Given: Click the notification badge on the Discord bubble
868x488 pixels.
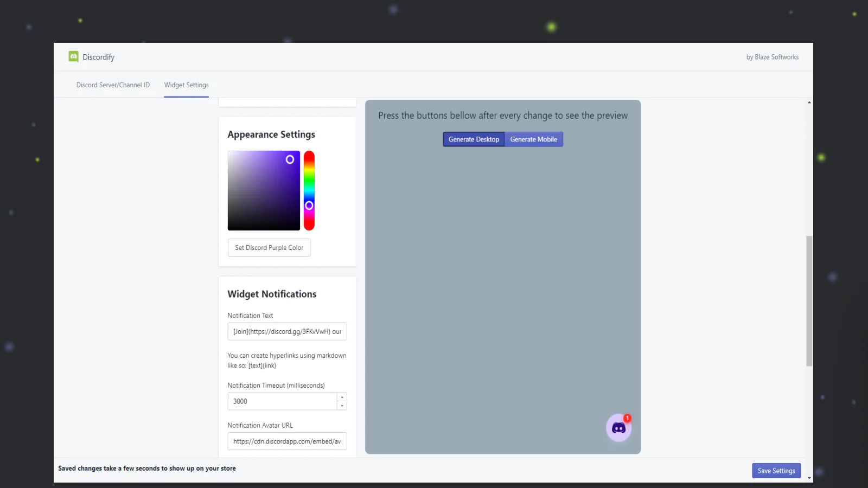Looking at the screenshot, I should (x=627, y=418).
